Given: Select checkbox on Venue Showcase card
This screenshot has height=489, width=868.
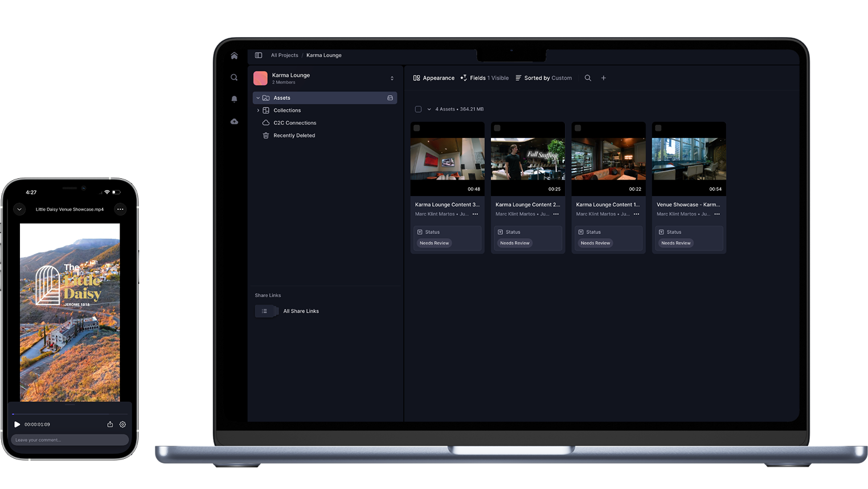Looking at the screenshot, I should tap(658, 128).
